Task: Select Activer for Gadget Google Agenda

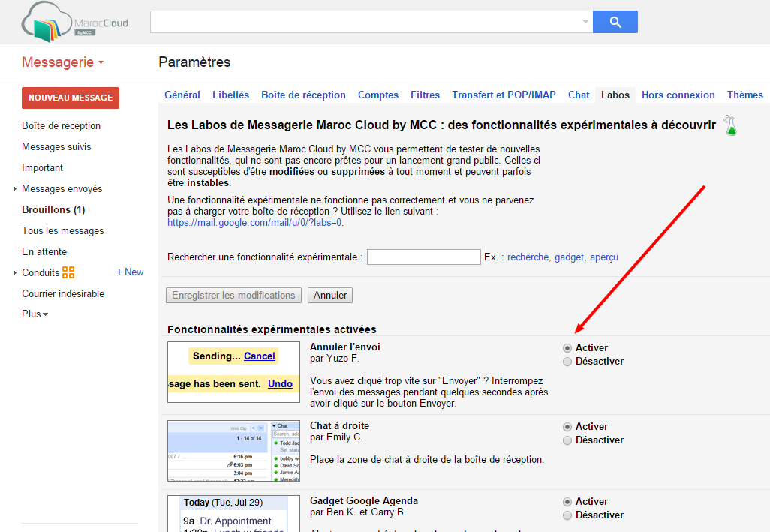Action: click(x=567, y=502)
